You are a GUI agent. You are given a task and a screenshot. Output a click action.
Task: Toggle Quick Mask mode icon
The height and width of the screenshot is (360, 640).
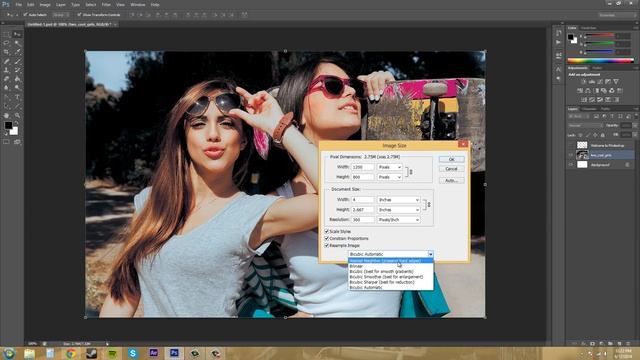pos(6,142)
